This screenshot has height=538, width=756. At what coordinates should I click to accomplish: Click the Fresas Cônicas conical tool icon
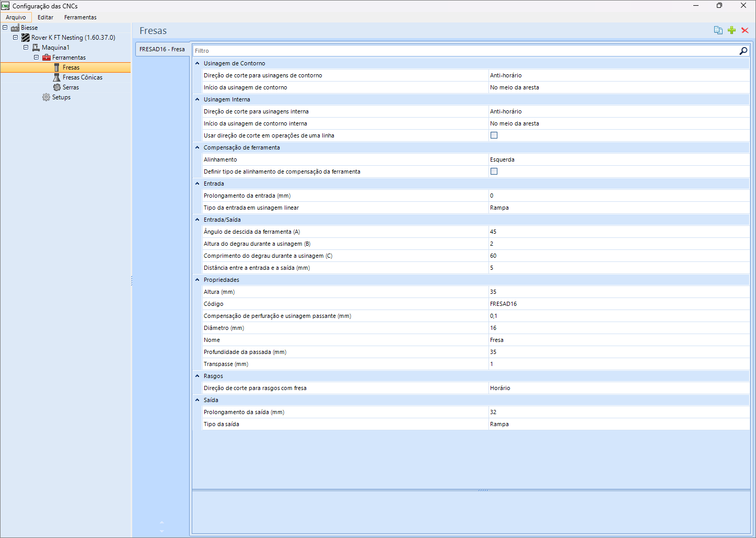pyautogui.click(x=57, y=77)
